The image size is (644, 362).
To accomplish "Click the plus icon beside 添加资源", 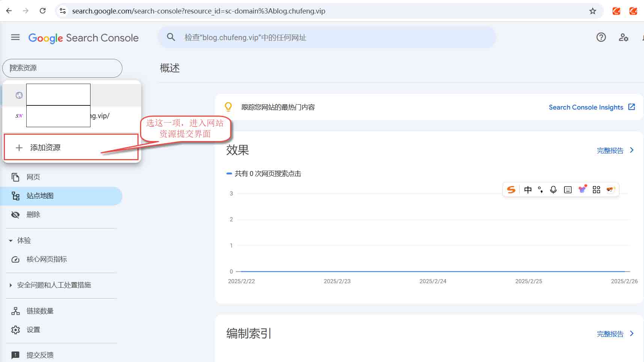I will pos(19,148).
